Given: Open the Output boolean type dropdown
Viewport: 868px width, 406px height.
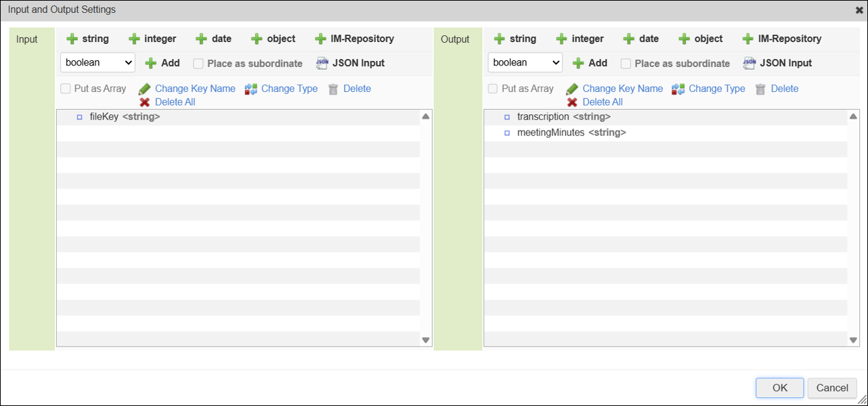Looking at the screenshot, I should pos(525,63).
